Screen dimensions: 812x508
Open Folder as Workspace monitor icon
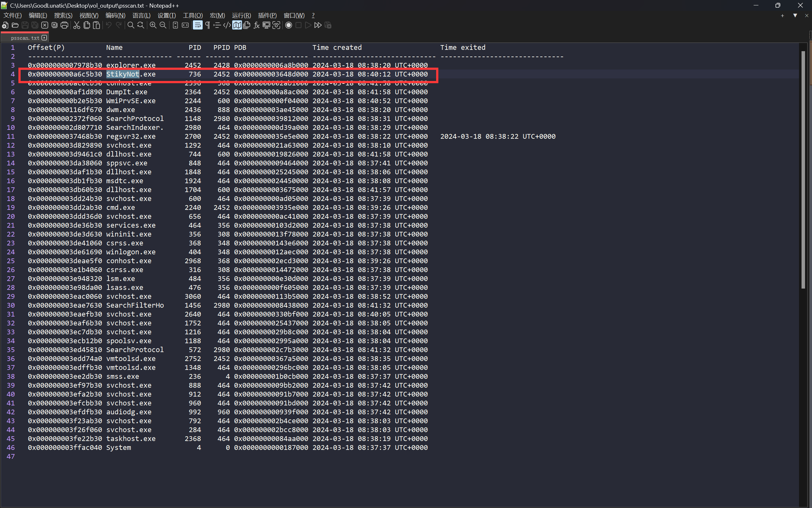coord(266,25)
